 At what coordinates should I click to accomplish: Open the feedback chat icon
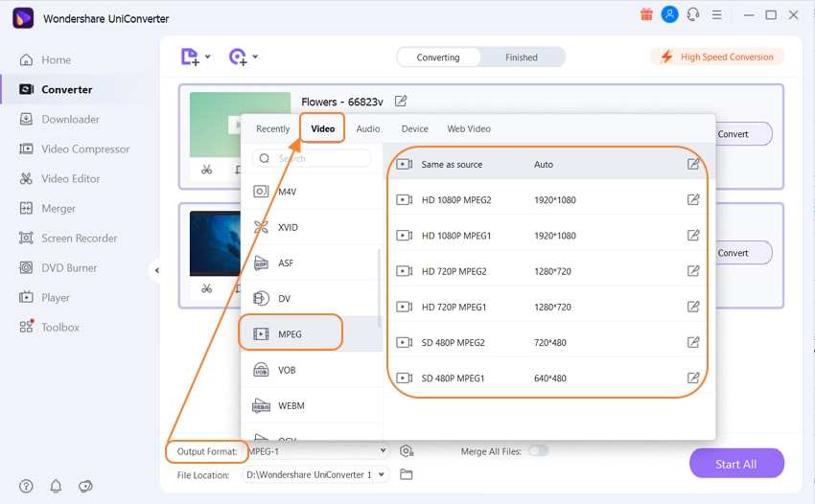[85, 486]
